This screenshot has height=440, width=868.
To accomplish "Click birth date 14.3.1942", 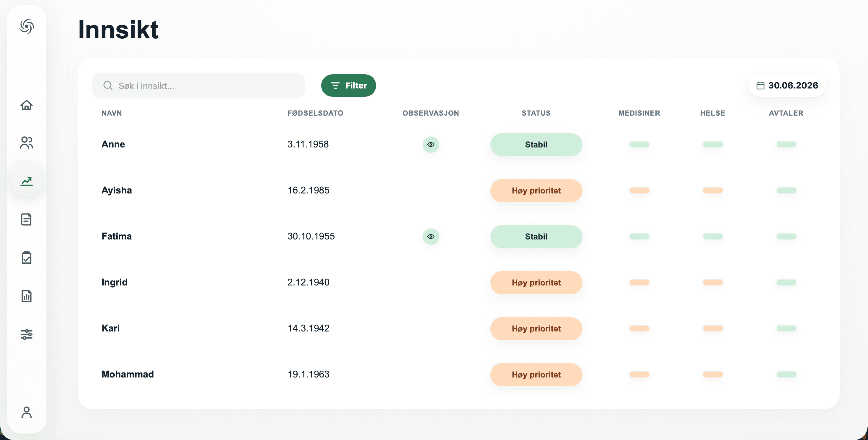I will tap(308, 328).
